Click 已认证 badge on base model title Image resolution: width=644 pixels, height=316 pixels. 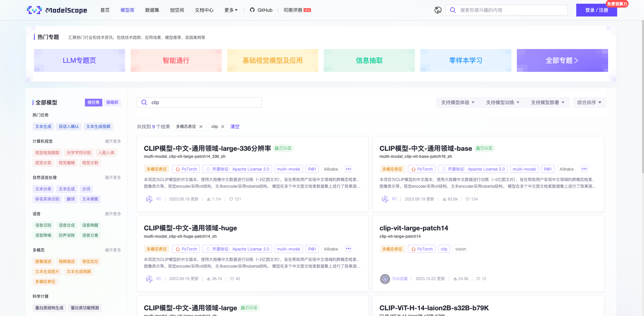(484, 148)
